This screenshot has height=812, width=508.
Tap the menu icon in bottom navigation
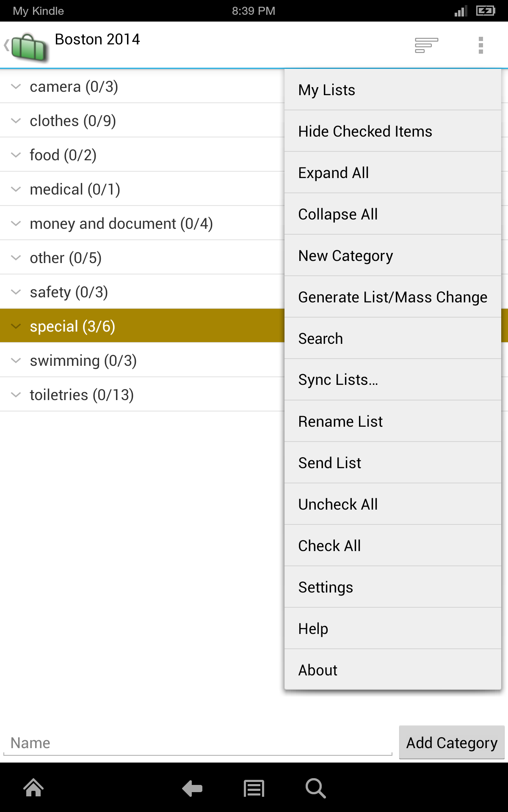[x=253, y=787]
